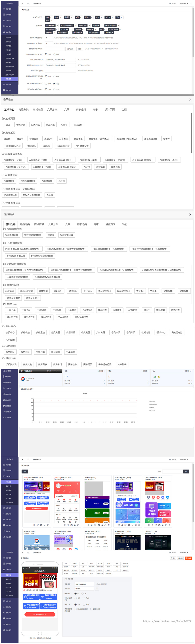The image size is (195, 644).
Task: Click delete X icon on 会员中心 [id:16] card
Action: pos(75,525)
